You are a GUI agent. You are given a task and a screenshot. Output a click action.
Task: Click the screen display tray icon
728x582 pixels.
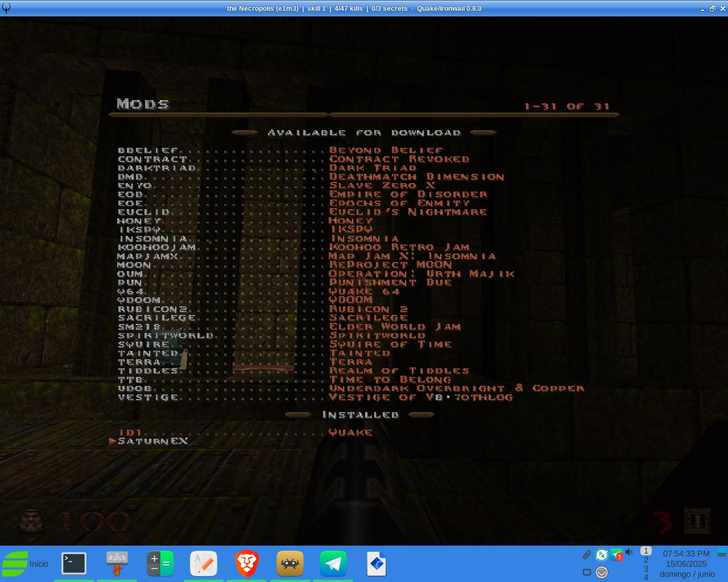tap(587, 572)
